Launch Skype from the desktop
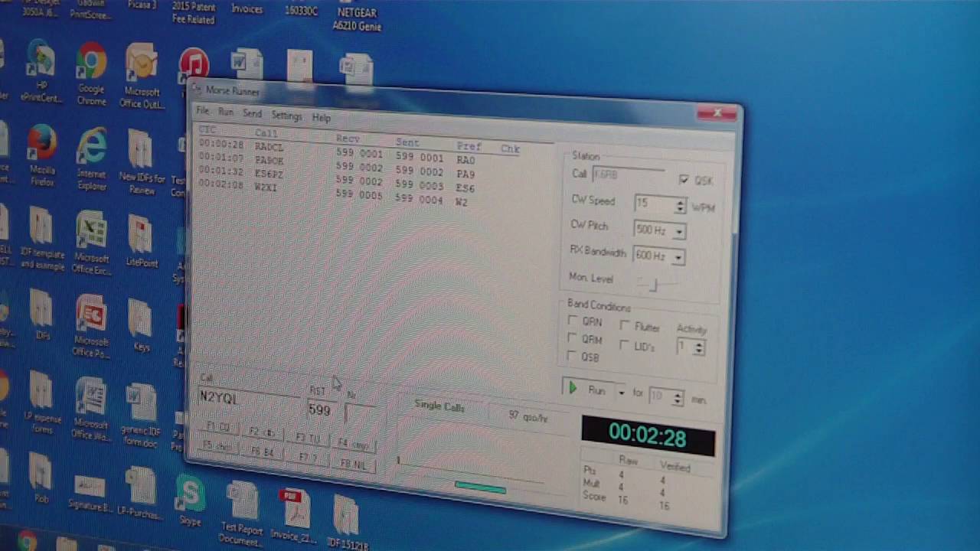The image size is (980, 551). [190, 500]
